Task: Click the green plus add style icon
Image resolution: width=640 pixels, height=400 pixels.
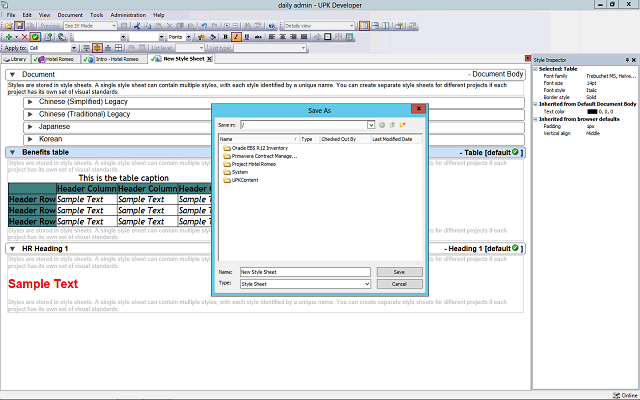Action: (x=8, y=36)
